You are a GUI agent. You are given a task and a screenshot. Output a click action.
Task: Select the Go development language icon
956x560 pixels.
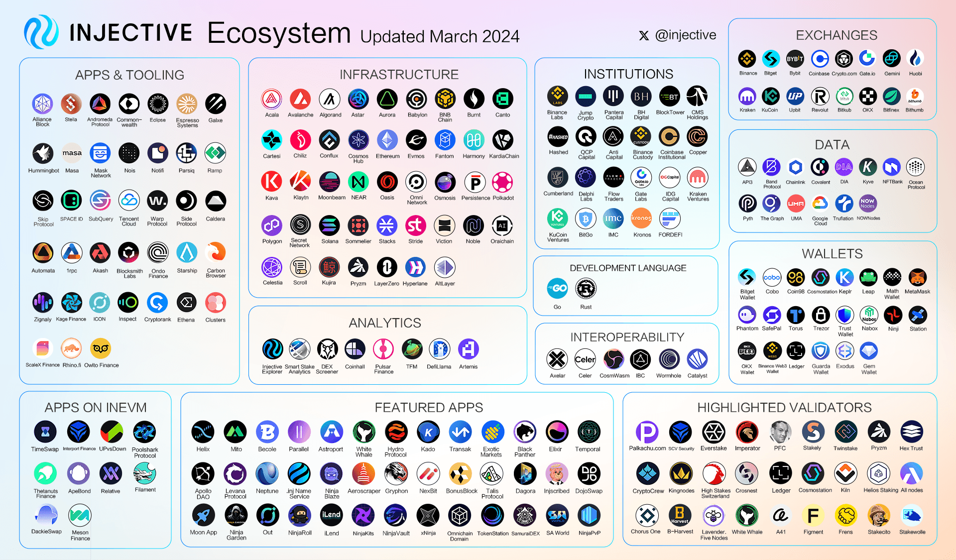tap(557, 288)
